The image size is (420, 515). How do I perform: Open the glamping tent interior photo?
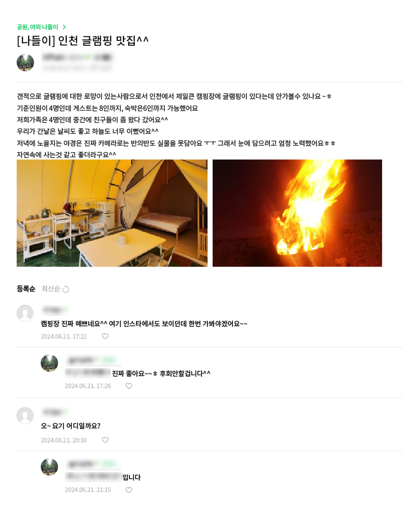pos(112,213)
